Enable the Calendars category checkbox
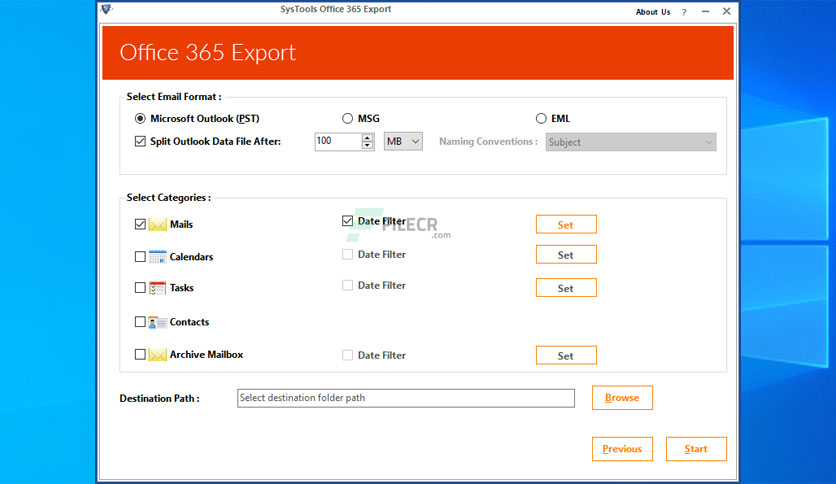 [140, 257]
